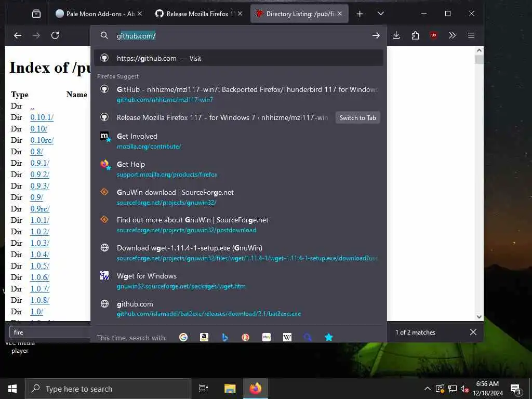Open the 0.8/ directory link
This screenshot has width=532, height=399.
click(37, 152)
